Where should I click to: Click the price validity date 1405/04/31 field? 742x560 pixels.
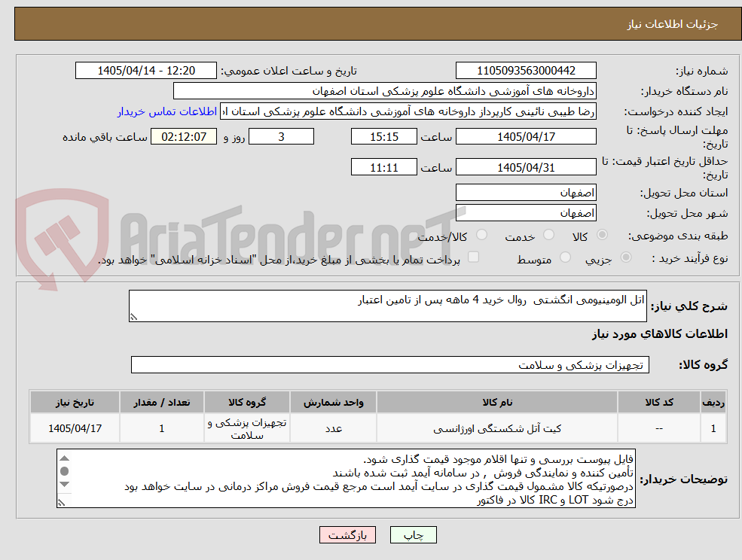pyautogui.click(x=526, y=167)
